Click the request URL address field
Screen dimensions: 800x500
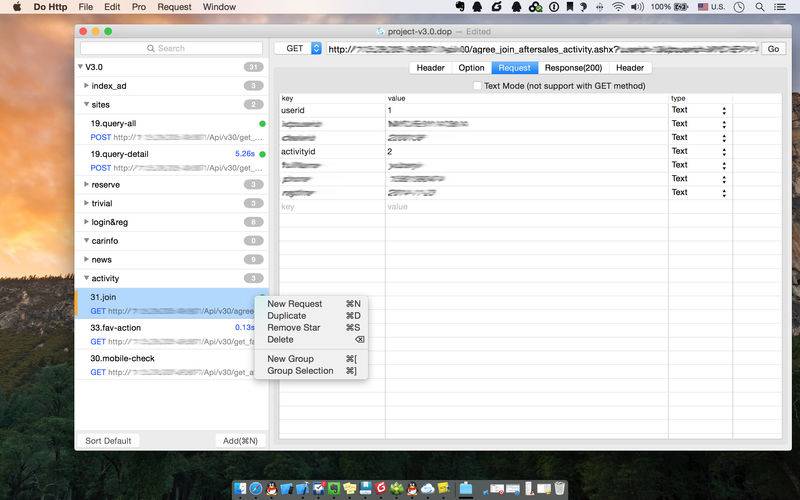click(542, 49)
